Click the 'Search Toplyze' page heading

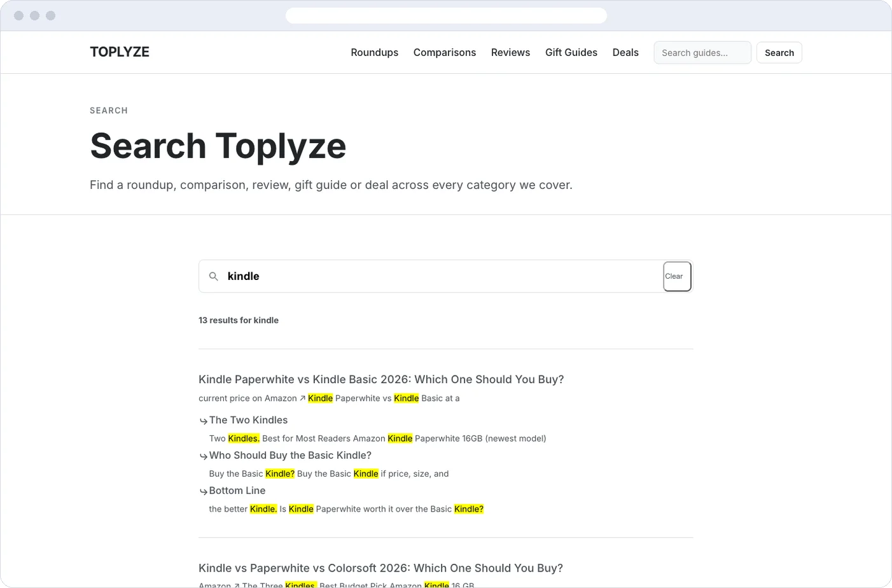point(218,146)
